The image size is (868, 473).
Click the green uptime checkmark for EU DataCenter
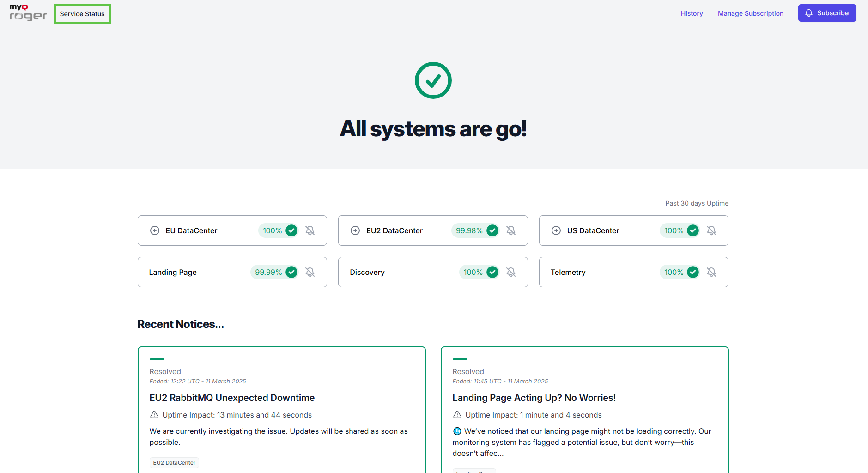291,230
